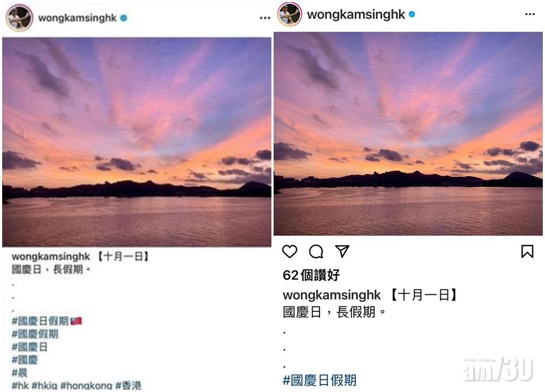Viewport: 545px width, 392px height.
Task: View the 62個讚好 likes list
Action: coord(311,275)
